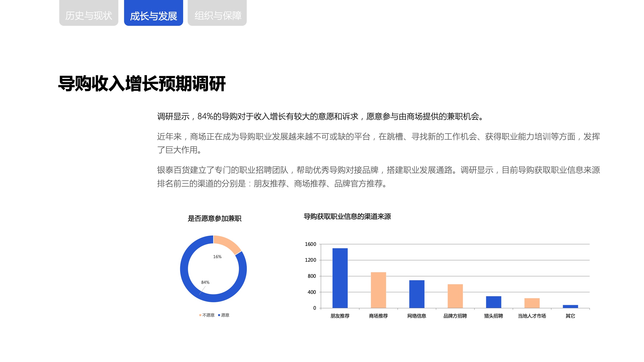The width and height of the screenshot is (644, 362).
Task: Click the 1600 y-axis value
Action: coord(310,244)
